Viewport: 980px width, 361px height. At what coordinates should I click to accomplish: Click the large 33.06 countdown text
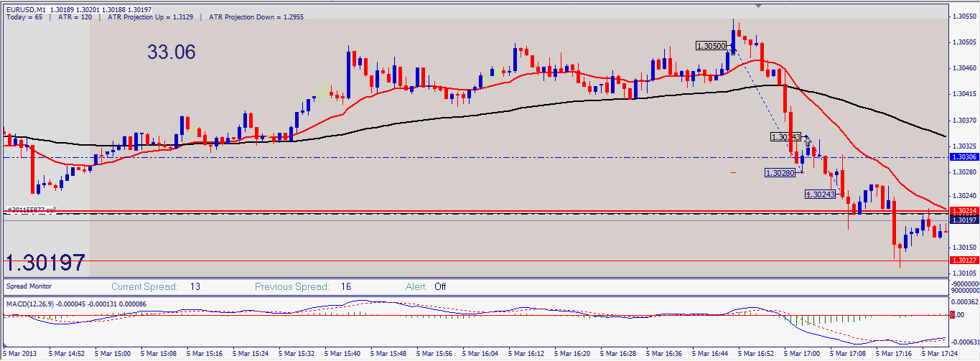tap(172, 52)
